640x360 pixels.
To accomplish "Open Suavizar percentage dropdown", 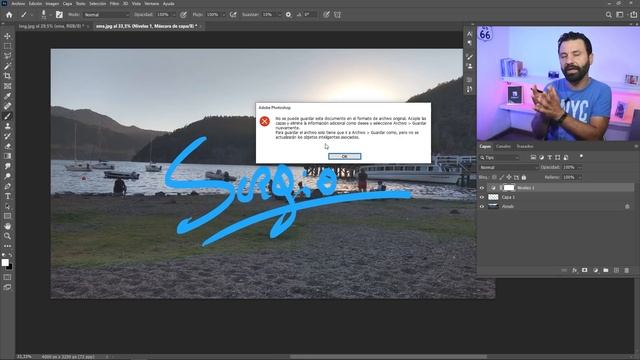I will click(x=279, y=15).
